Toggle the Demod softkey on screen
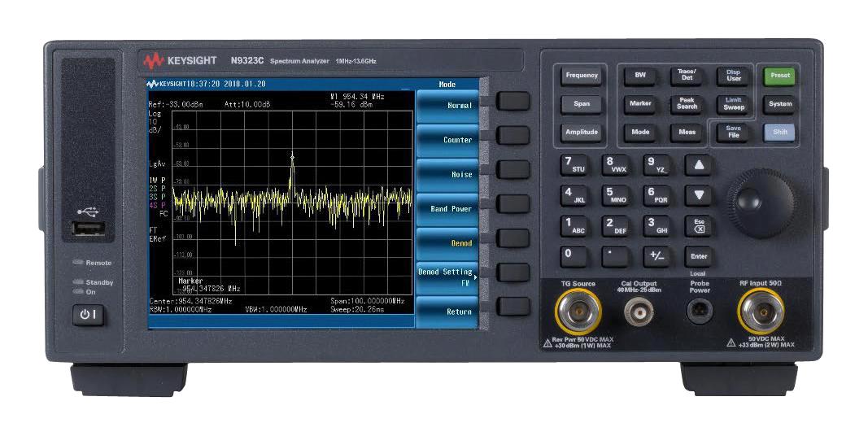The height and width of the screenshot is (436, 868). (446, 243)
